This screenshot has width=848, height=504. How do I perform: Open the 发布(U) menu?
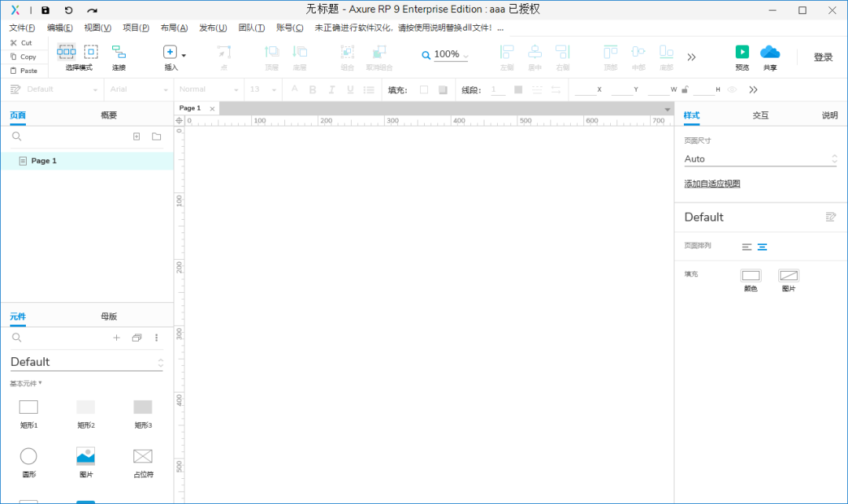click(213, 27)
